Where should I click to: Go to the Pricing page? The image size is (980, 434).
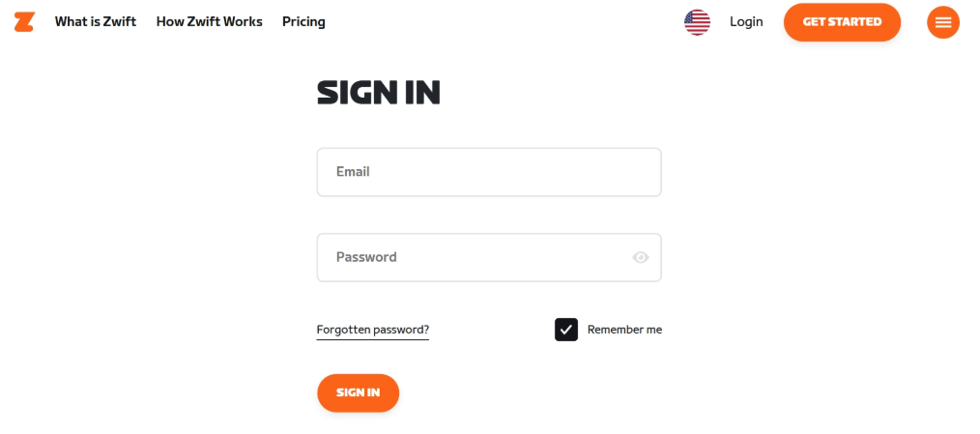coord(303,22)
